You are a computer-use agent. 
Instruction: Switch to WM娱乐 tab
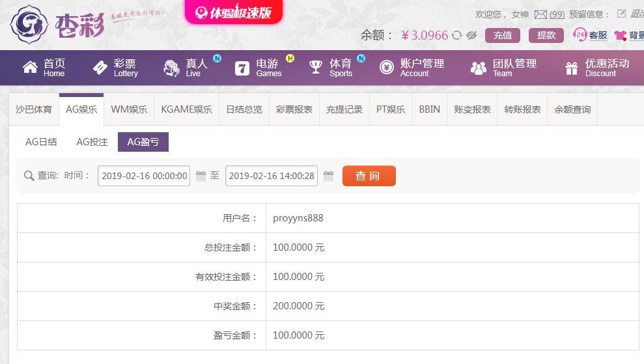pyautogui.click(x=129, y=109)
